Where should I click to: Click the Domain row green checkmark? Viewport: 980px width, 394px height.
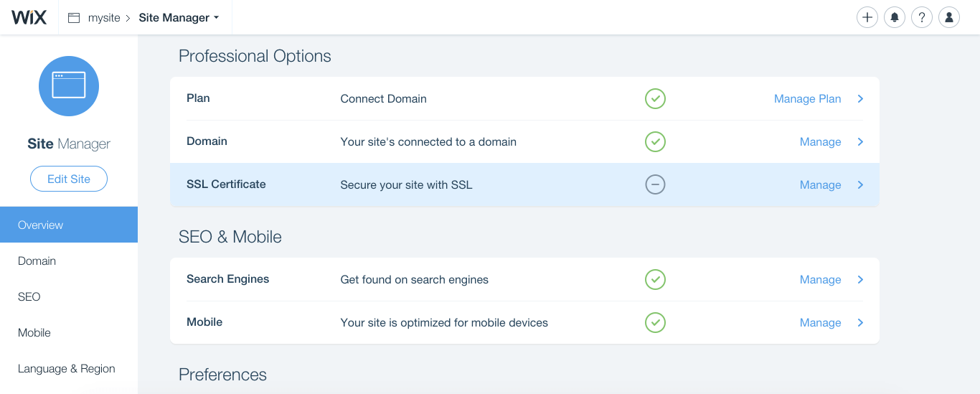click(x=655, y=141)
